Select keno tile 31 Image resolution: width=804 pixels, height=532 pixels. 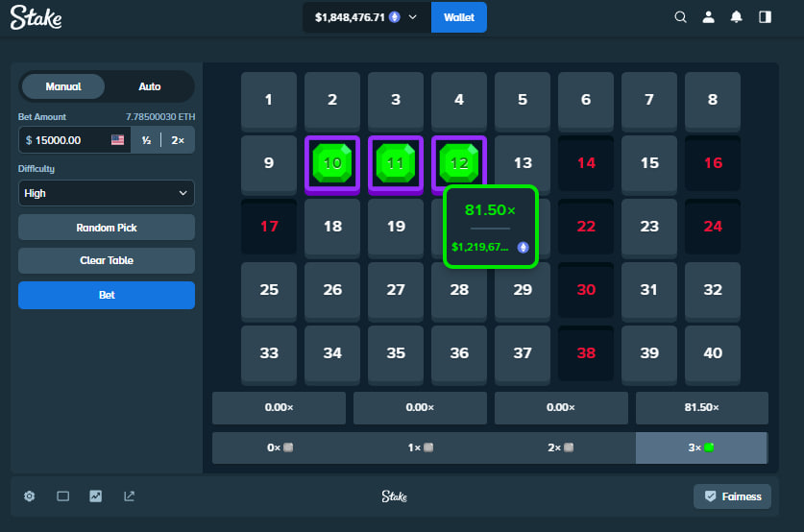pyautogui.click(x=649, y=290)
